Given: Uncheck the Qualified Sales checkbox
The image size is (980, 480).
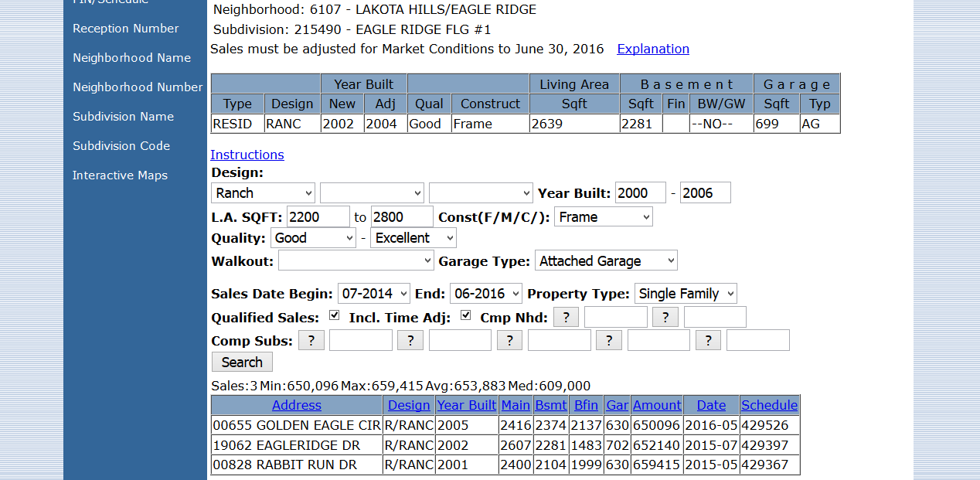Looking at the screenshot, I should click(x=334, y=315).
